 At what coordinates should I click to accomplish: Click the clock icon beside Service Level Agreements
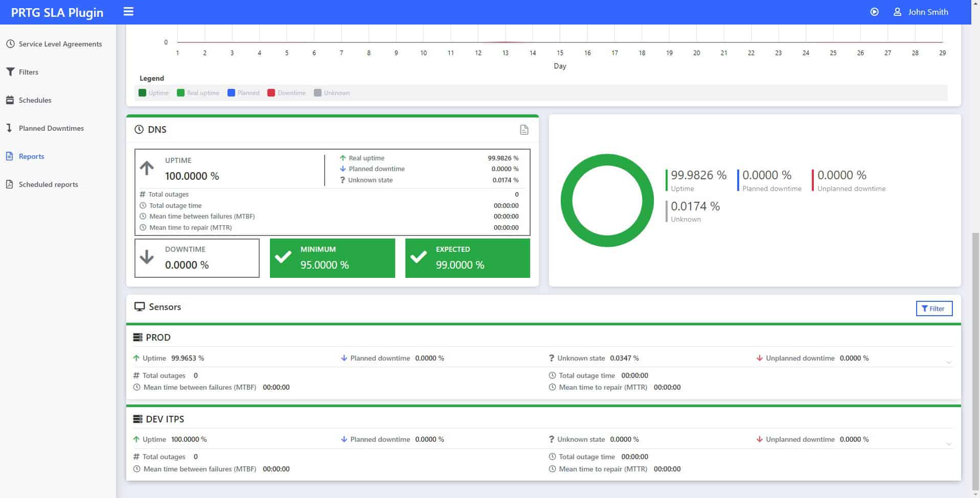[x=10, y=44]
